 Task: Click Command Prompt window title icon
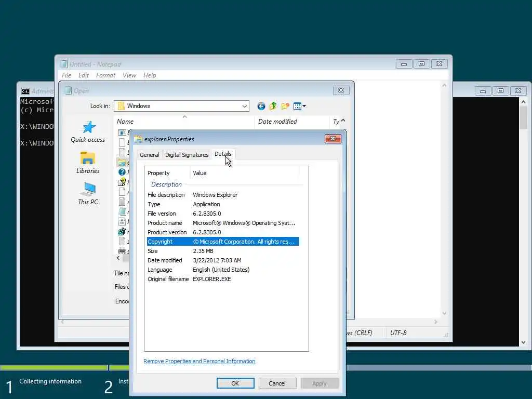click(x=25, y=91)
